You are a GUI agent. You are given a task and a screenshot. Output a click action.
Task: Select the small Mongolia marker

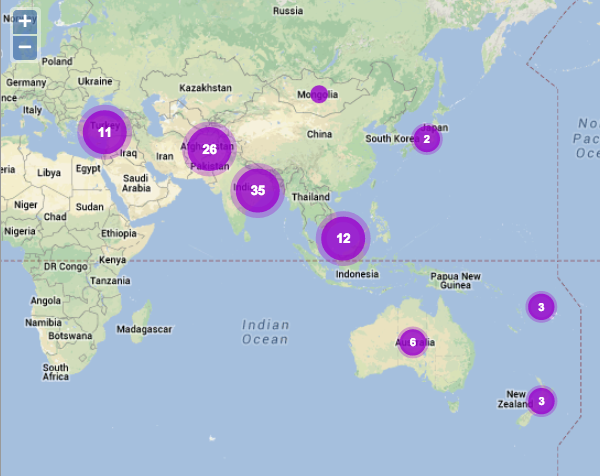point(319,94)
